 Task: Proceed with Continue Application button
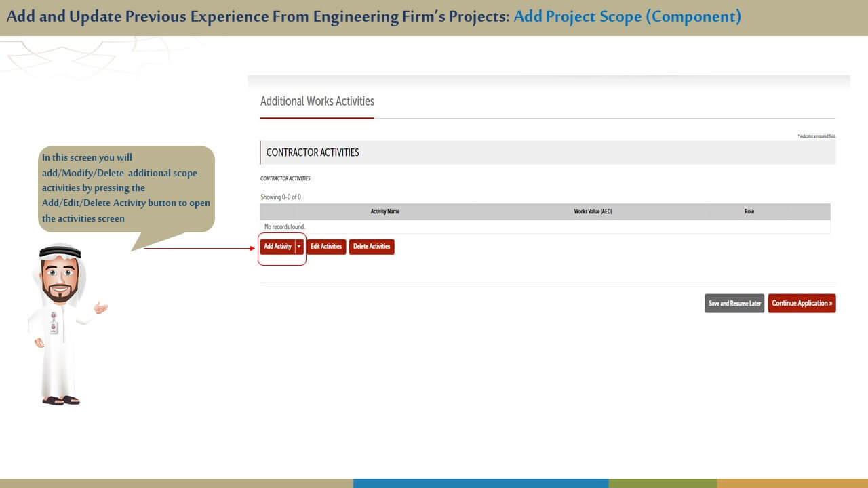point(802,304)
